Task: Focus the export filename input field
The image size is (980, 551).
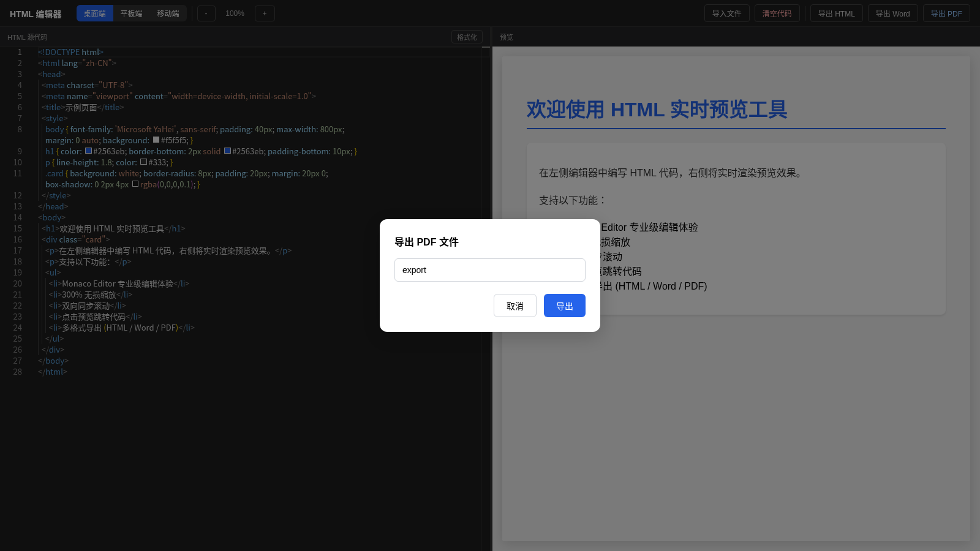Action: point(489,270)
